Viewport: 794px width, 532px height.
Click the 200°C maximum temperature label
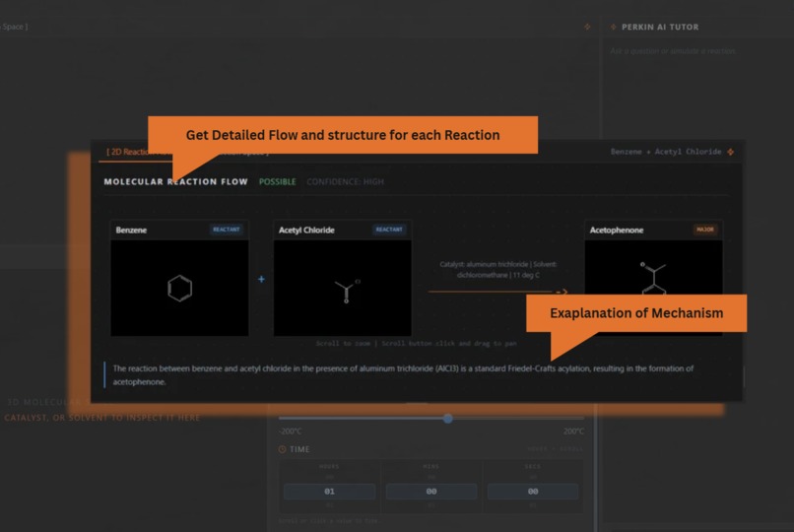pos(573,432)
